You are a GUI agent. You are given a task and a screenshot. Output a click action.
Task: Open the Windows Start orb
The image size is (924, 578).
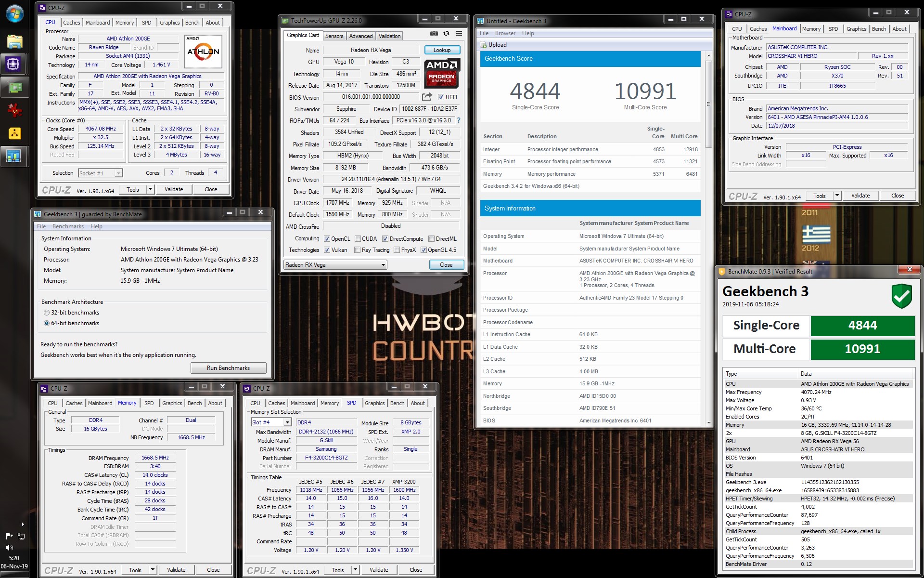coord(14,13)
